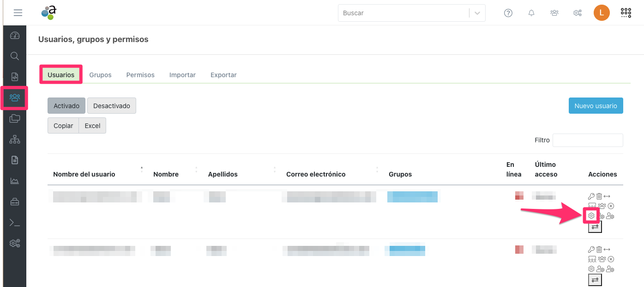Open the apps grid icon in header
644x287 pixels.
626,13
